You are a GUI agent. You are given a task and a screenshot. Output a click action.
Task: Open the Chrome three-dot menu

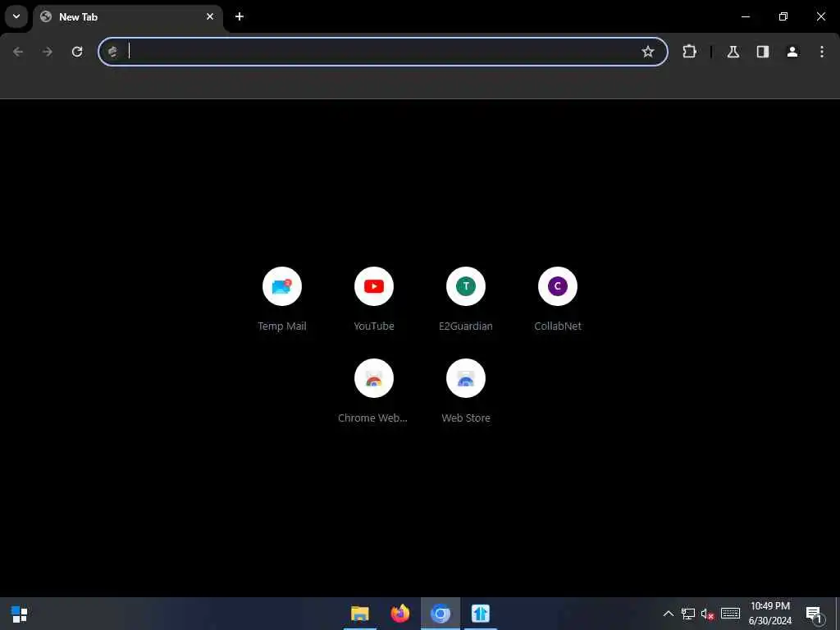tap(822, 52)
